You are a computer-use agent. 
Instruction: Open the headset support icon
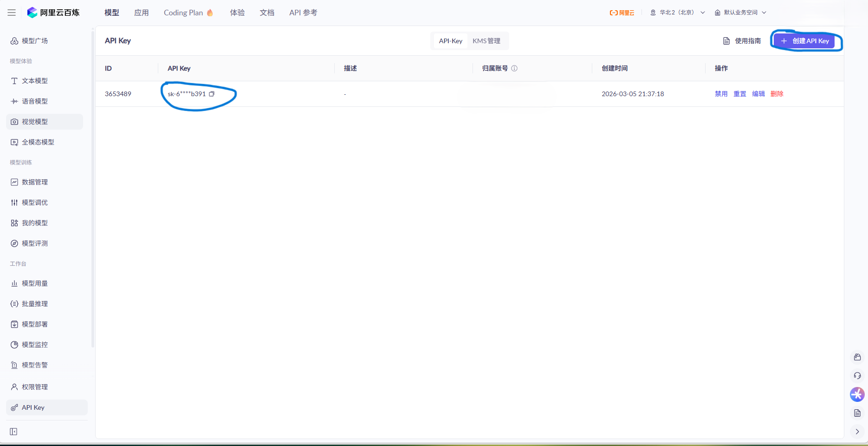(857, 375)
